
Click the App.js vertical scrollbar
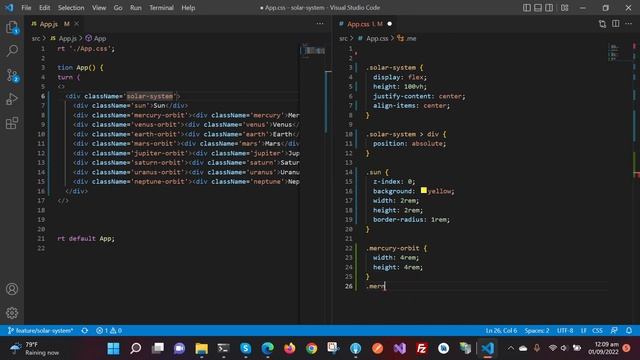(x=328, y=102)
